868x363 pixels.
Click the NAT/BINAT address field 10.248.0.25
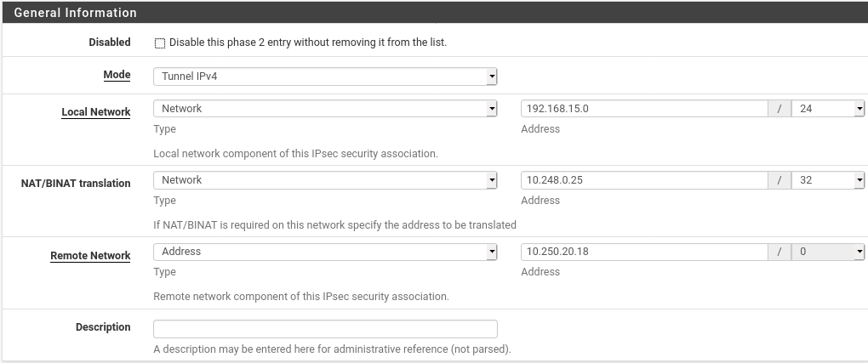pos(644,180)
